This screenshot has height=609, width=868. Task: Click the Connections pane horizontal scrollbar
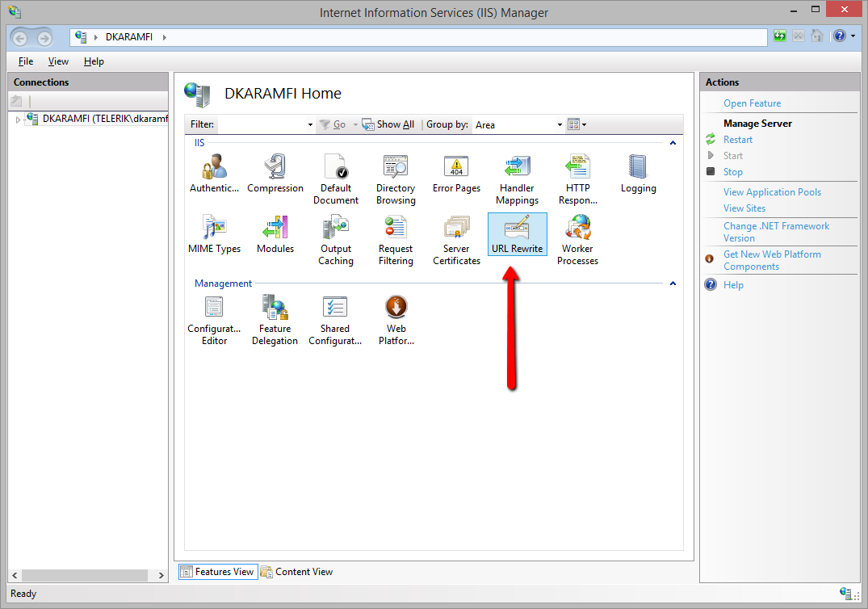tap(81, 575)
